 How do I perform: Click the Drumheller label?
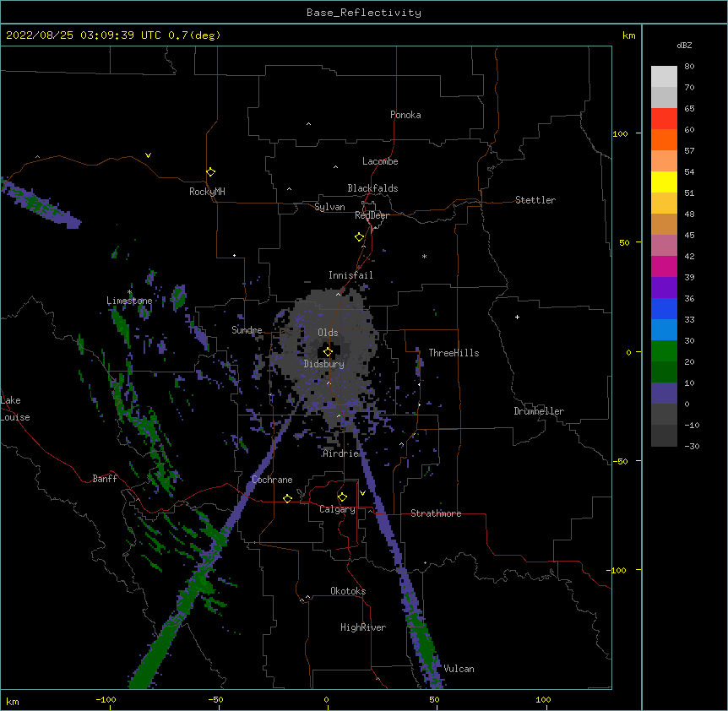pyautogui.click(x=539, y=411)
